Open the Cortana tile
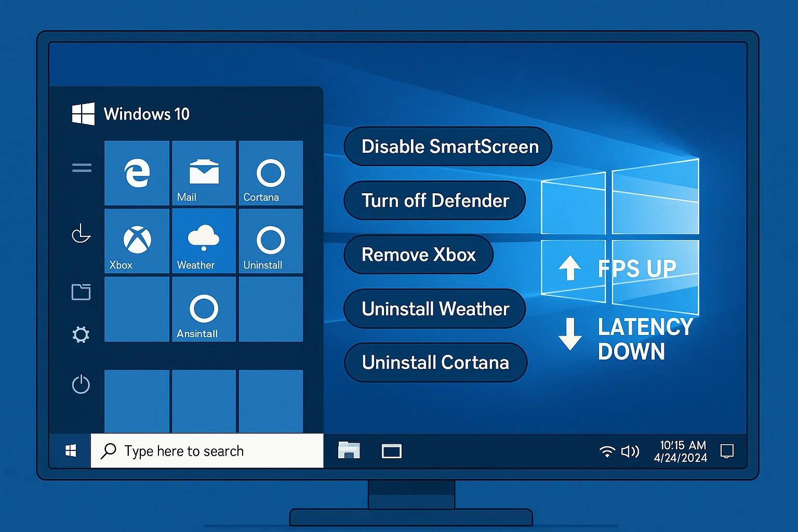 tap(271, 173)
